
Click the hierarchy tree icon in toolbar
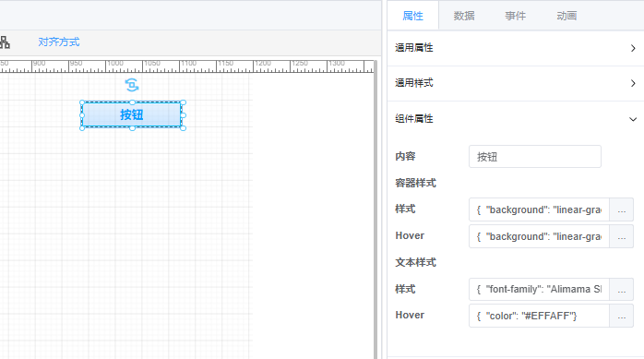[4, 42]
